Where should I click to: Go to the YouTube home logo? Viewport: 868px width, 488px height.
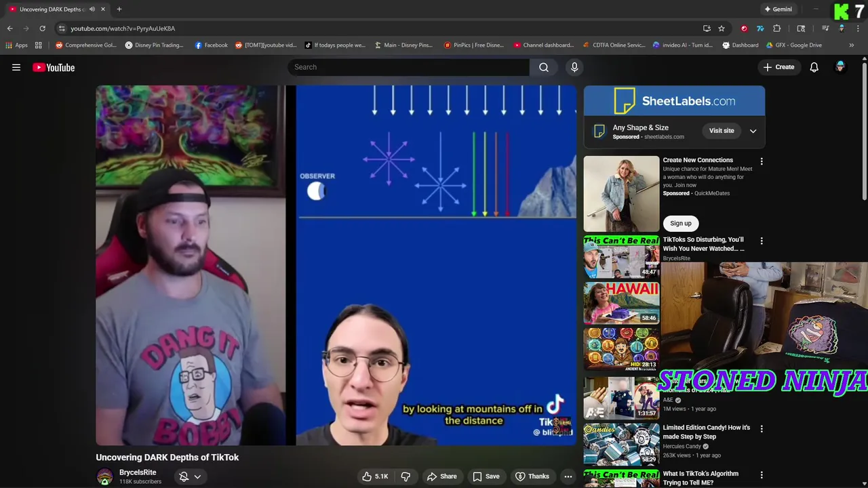54,67
